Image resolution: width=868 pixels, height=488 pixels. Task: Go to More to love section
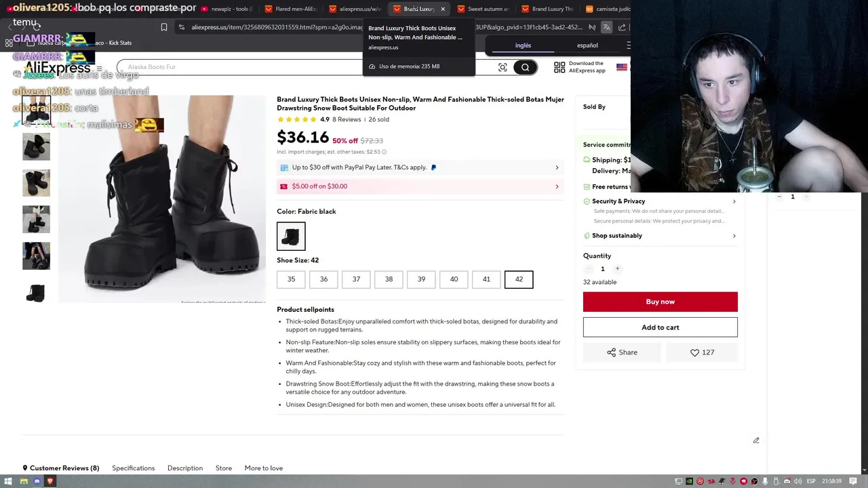[264, 468]
